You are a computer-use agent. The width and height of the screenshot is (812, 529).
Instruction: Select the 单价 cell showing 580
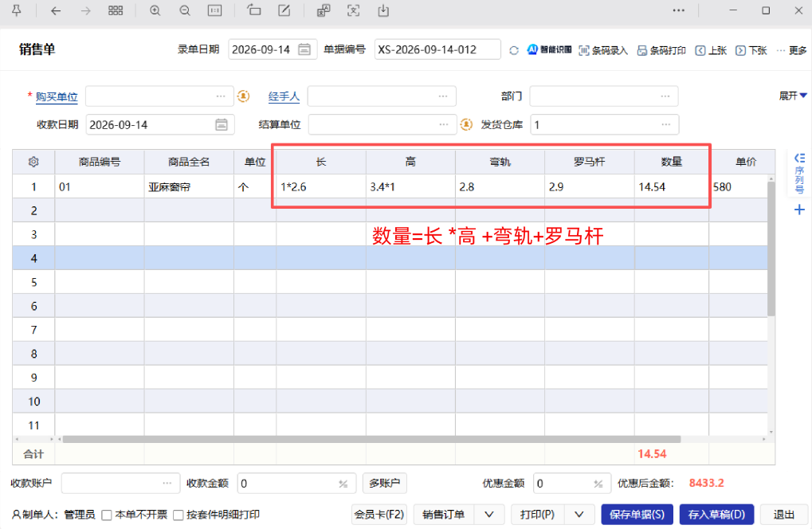739,187
